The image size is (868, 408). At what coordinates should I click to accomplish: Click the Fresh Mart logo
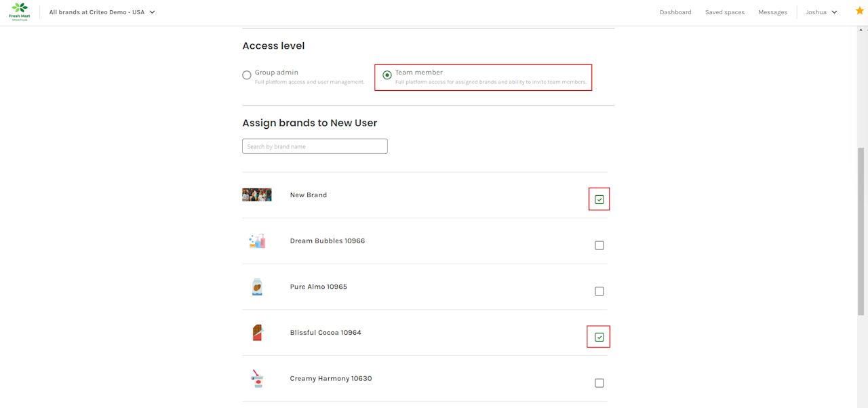pyautogui.click(x=20, y=12)
